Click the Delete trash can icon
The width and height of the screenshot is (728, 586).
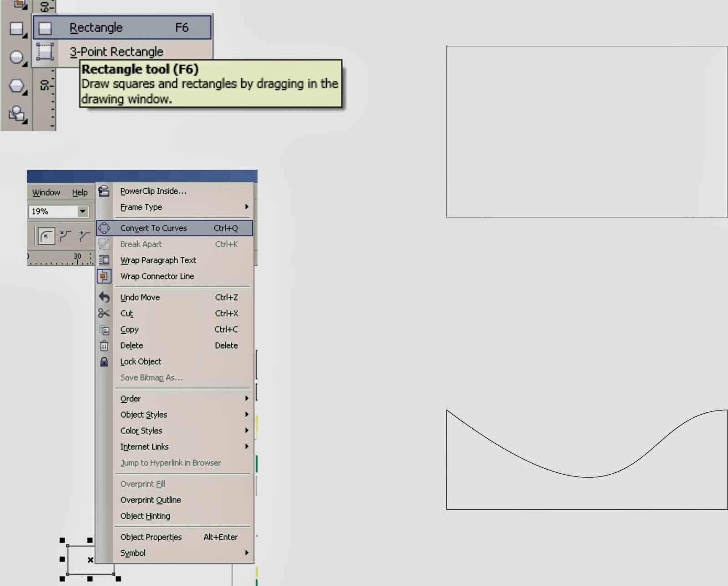tap(104, 346)
